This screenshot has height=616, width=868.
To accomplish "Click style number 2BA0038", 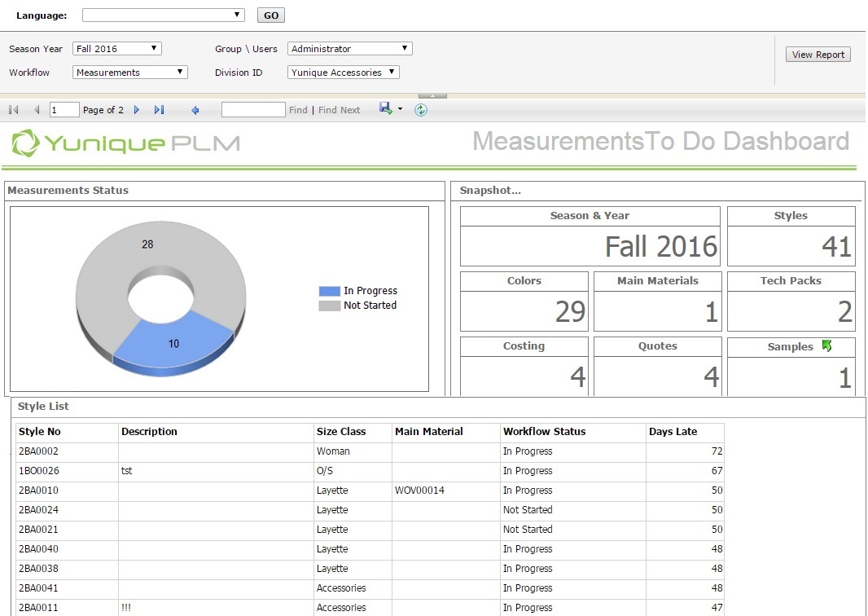I will (38, 569).
